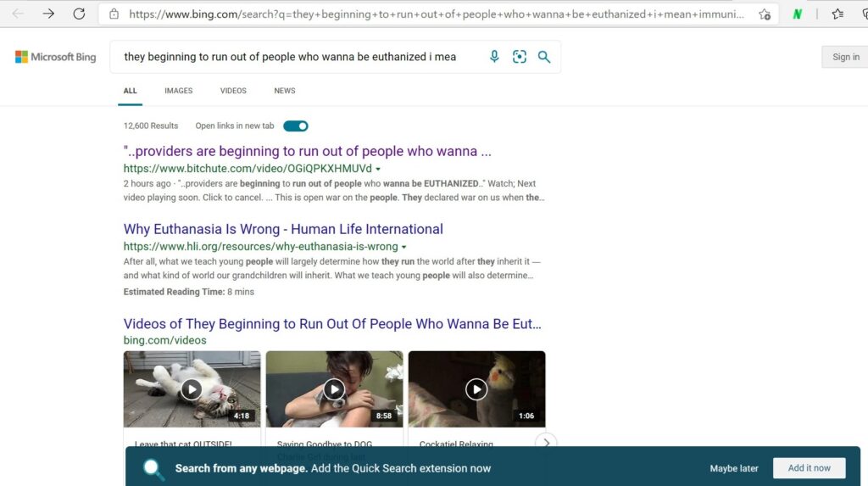Click the 12,600 Results count text
The width and height of the screenshot is (868, 486).
pos(151,126)
